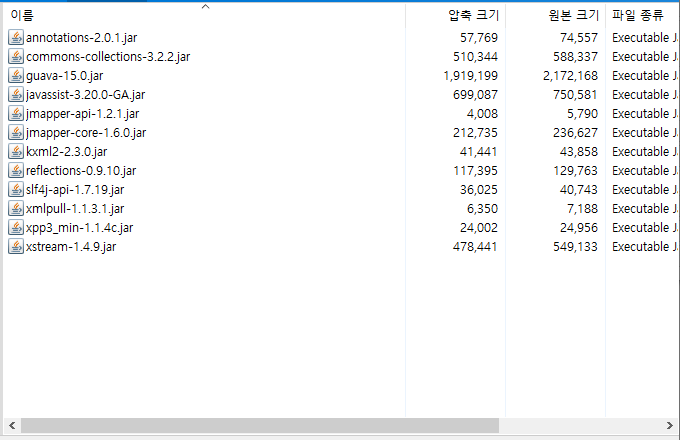
Task: Select file name slf4j-api-1.7.19.jar
Action: pyautogui.click(x=75, y=190)
